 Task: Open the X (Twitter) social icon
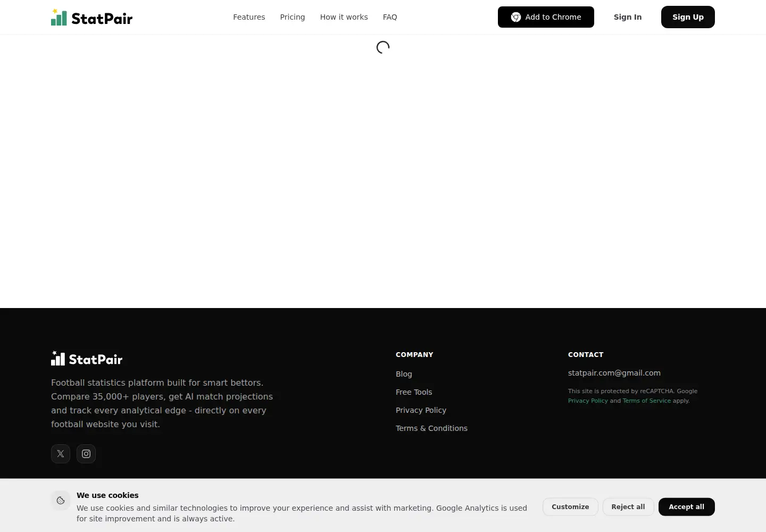click(x=61, y=454)
